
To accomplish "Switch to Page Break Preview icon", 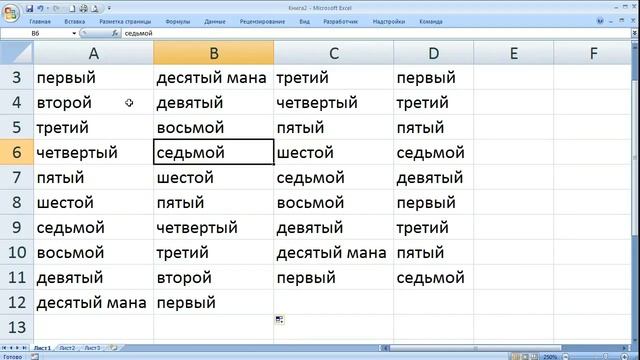I will click(535, 357).
